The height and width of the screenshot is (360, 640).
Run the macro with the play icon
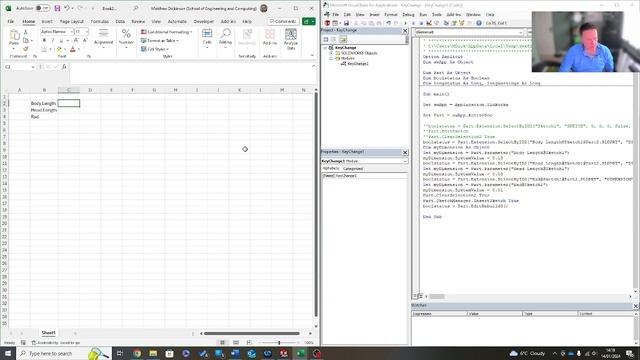click(405, 23)
